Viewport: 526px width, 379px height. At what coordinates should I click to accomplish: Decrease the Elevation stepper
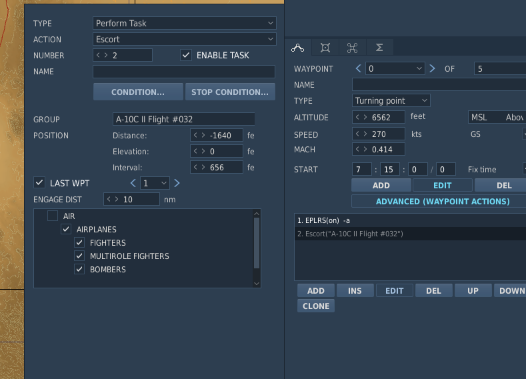(x=196, y=151)
